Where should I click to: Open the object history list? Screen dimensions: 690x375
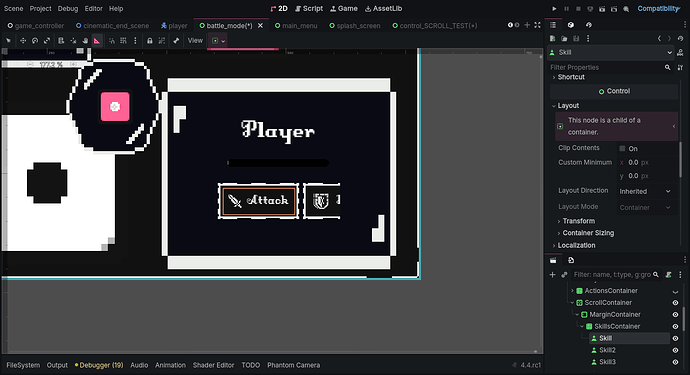coord(680,39)
